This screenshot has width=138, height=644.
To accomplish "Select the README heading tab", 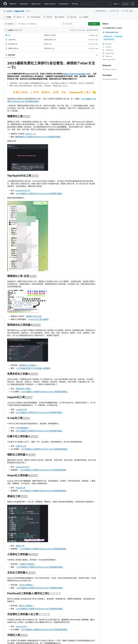I will pyautogui.click(x=10, y=55).
